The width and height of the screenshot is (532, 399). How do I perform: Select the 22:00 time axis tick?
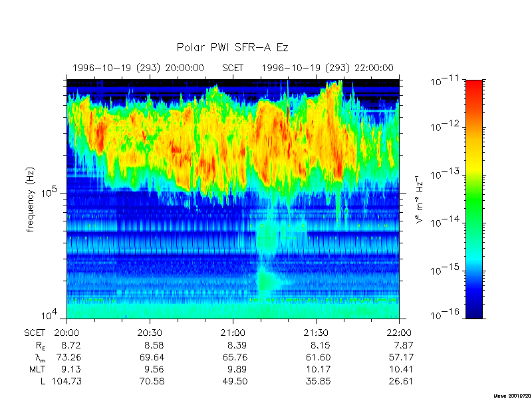(x=398, y=332)
